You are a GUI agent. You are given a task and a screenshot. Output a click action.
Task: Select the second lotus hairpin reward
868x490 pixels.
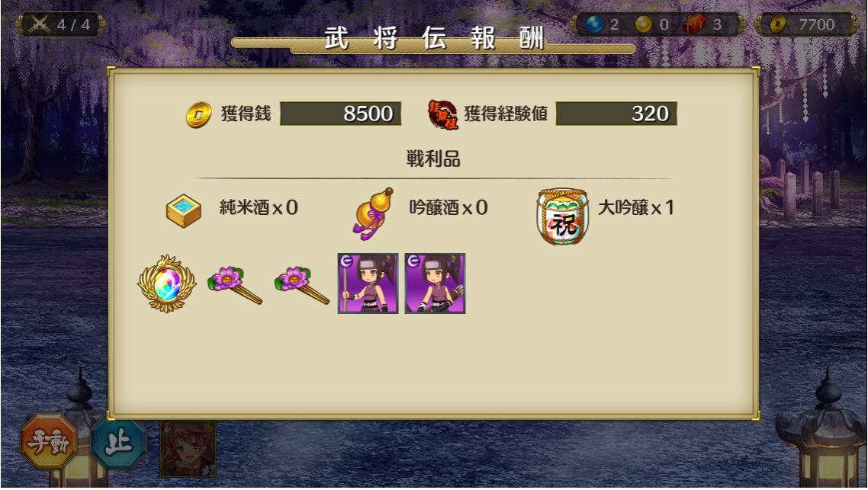click(302, 285)
